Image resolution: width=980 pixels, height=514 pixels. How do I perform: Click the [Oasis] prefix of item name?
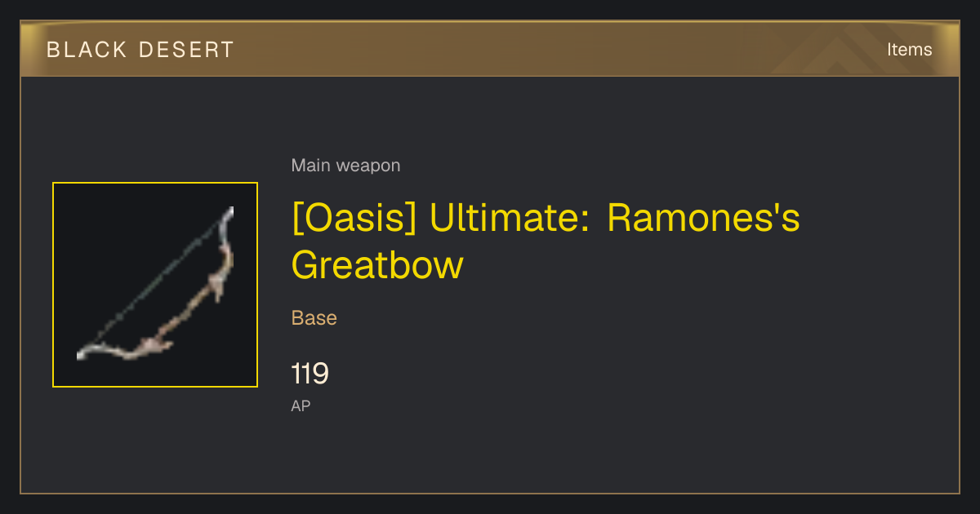[x=354, y=219]
